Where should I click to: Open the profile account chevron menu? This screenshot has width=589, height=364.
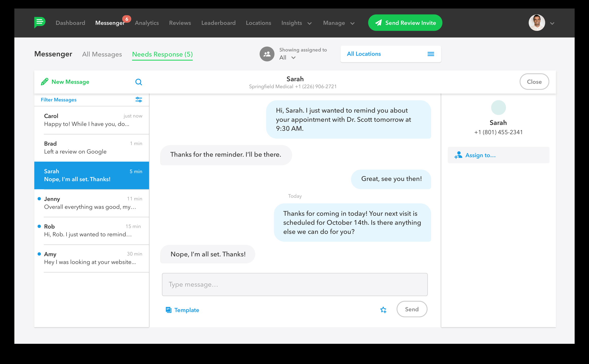pos(552,23)
